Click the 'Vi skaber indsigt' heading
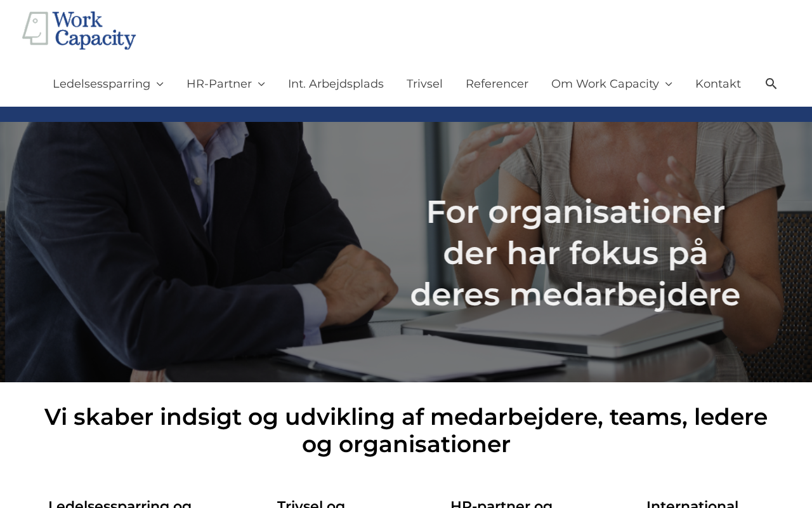Image resolution: width=812 pixels, height=508 pixels. 406,431
